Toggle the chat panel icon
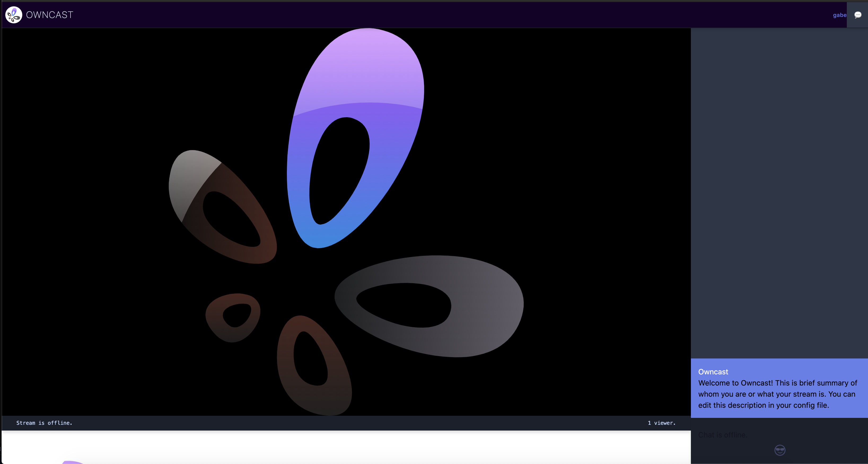The width and height of the screenshot is (868, 464). 858,15
